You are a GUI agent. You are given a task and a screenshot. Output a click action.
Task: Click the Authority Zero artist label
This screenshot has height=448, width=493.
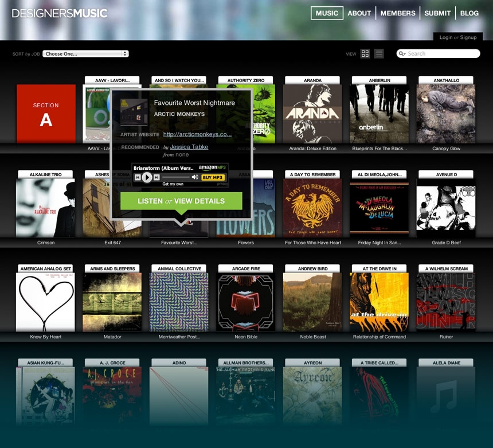(x=245, y=80)
